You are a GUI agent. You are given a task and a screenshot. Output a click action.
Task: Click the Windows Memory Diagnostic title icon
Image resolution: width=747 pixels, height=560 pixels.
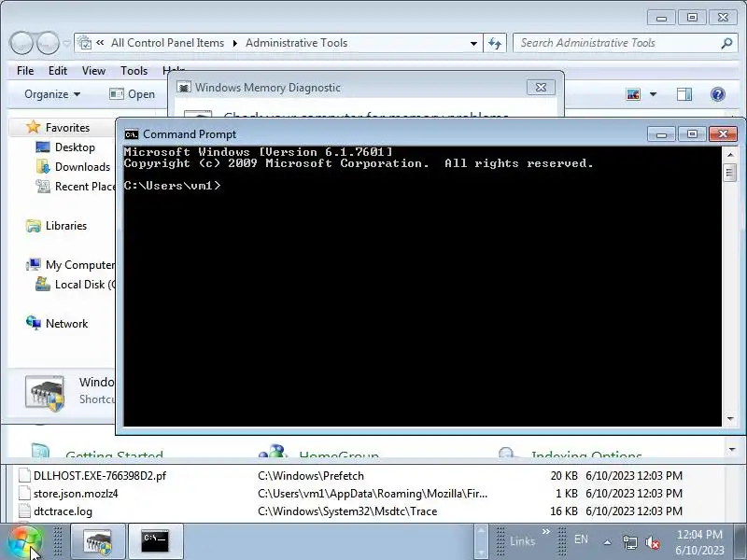click(183, 87)
